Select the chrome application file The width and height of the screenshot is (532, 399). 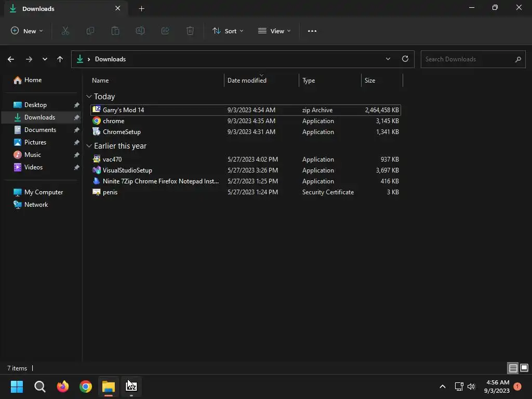tap(246, 121)
